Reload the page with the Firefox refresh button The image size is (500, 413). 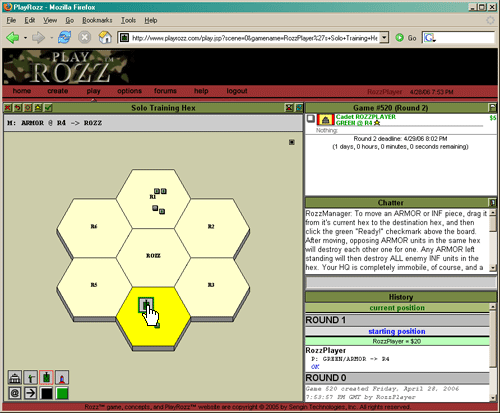pyautogui.click(x=64, y=37)
